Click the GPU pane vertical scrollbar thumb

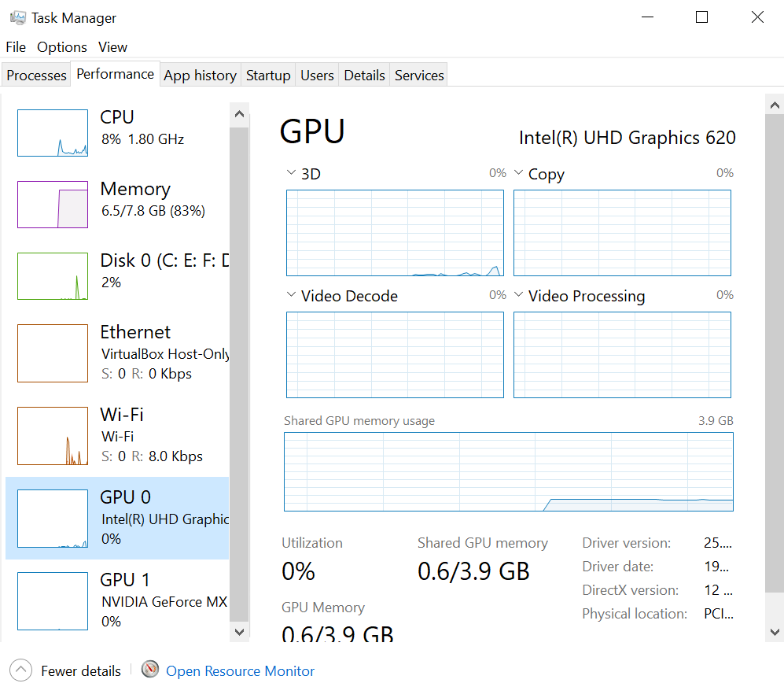coord(775,354)
